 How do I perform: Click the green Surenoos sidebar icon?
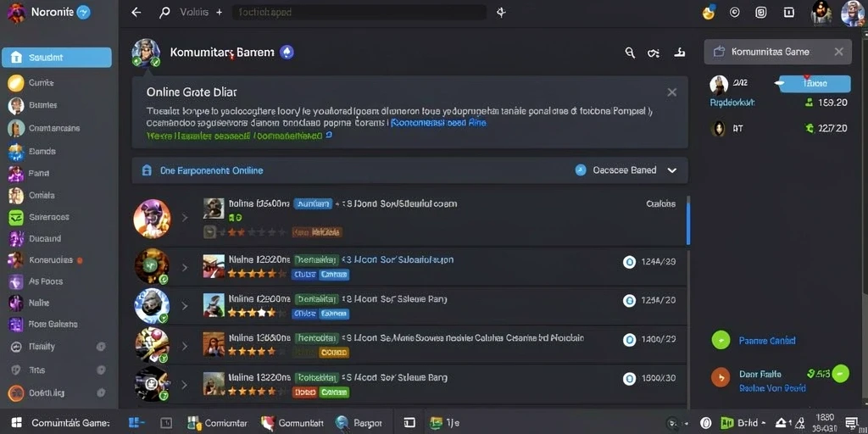pos(15,217)
